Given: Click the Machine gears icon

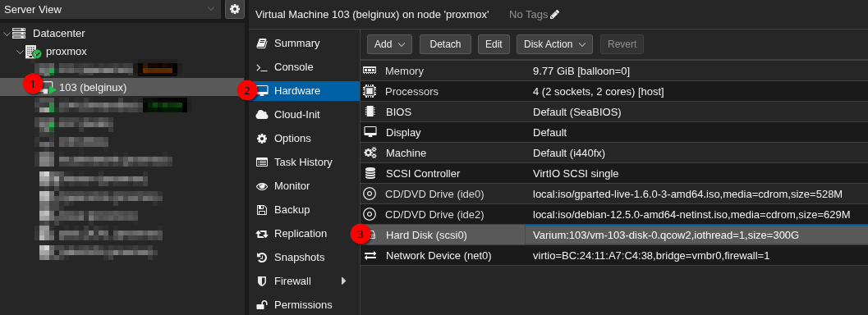Looking at the screenshot, I should [x=370, y=153].
